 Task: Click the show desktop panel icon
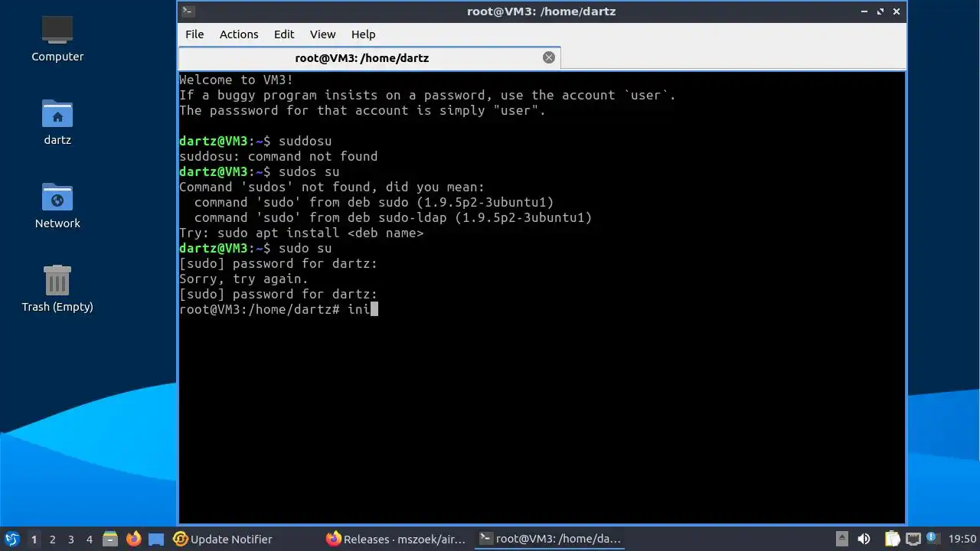tap(156, 540)
